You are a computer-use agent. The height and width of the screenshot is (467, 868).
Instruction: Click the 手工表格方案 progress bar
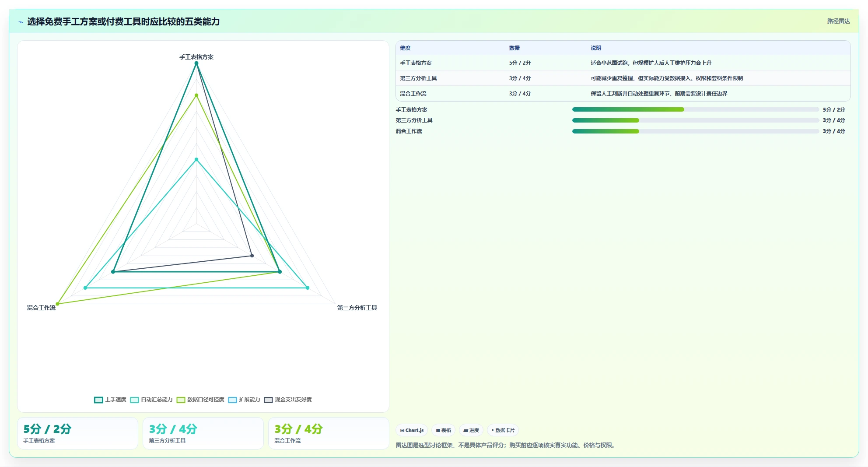(x=695, y=109)
